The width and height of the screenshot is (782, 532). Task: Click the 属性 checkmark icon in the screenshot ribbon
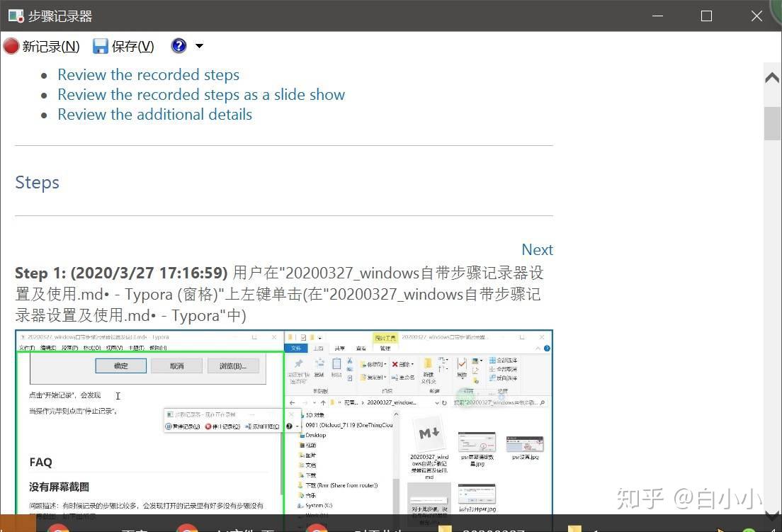point(462,364)
